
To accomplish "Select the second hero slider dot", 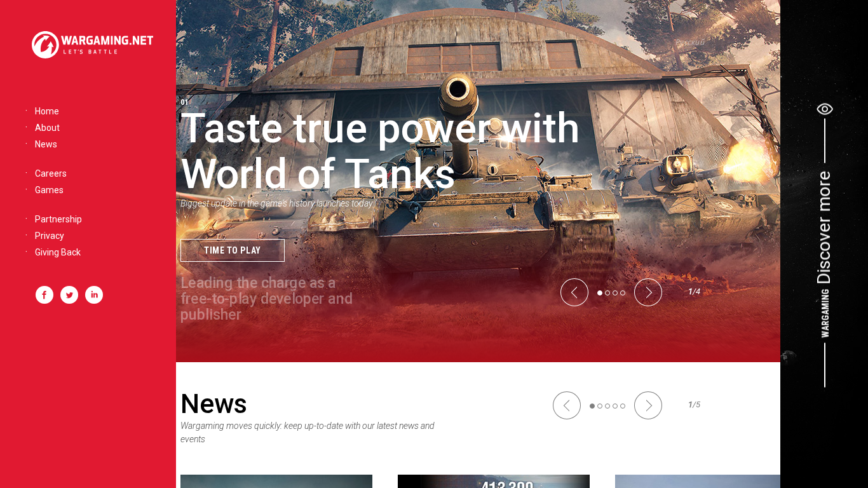I will point(607,293).
